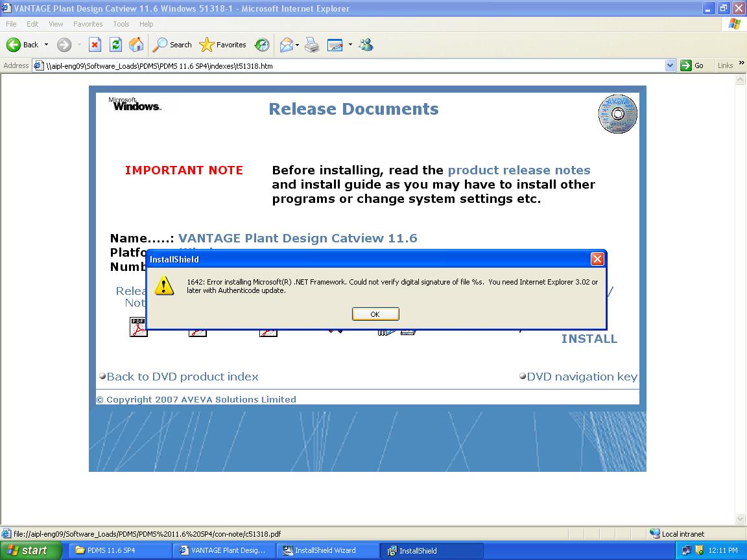Open the Edit menu
747x560 pixels.
[x=32, y=24]
